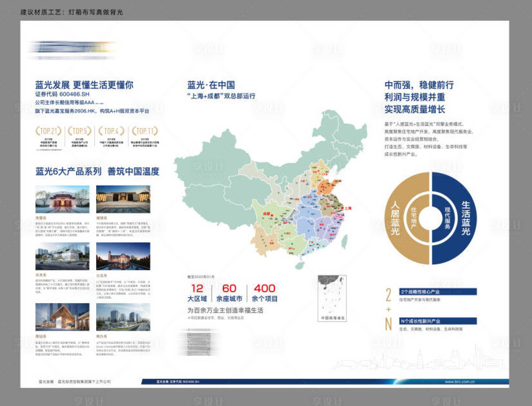Open the red Chinese-style gate building photo

pyautogui.click(x=62, y=199)
